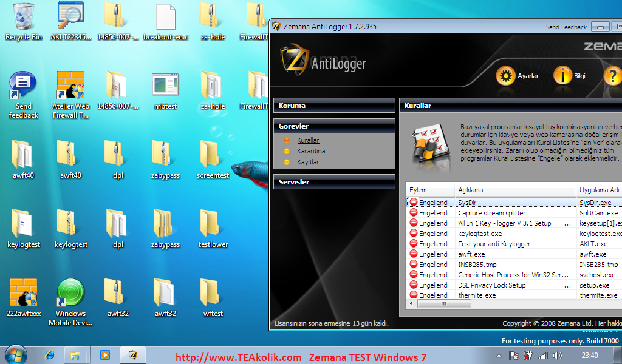The width and height of the screenshot is (622, 364).
Task: Launch Internet Explorer from the taskbar
Action: point(50,355)
